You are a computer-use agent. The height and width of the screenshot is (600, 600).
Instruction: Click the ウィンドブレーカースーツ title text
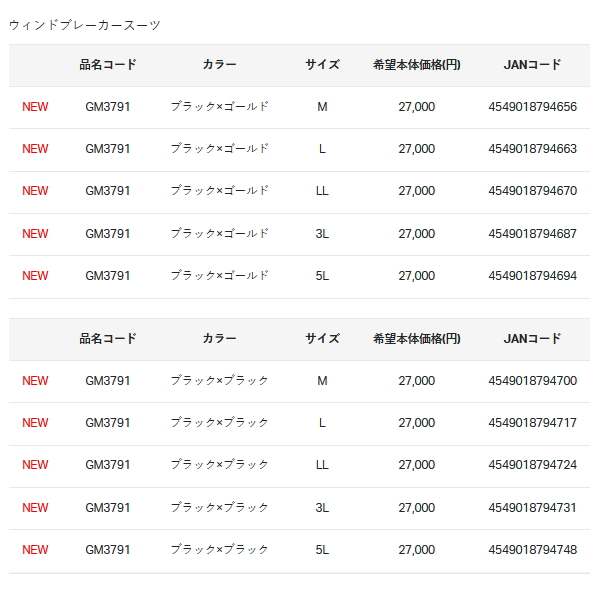coord(84,25)
